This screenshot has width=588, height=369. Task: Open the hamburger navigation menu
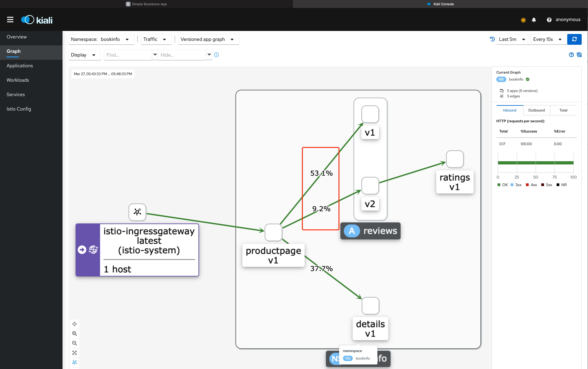pyautogui.click(x=10, y=20)
